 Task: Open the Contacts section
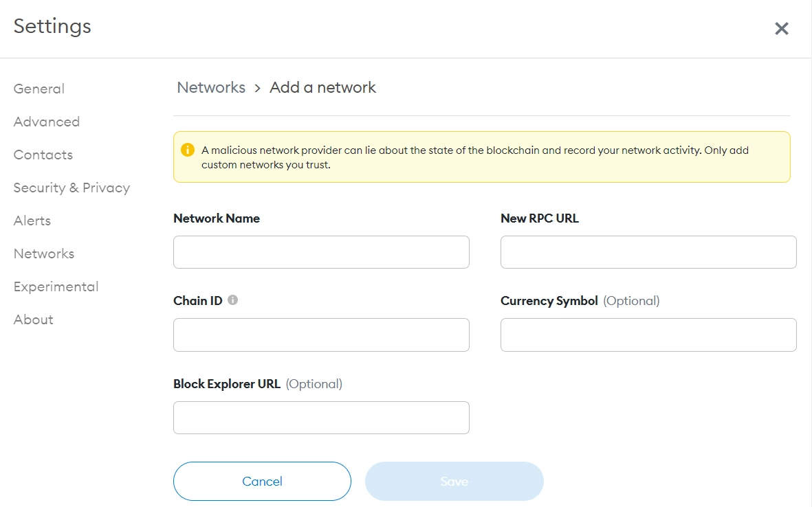tap(43, 155)
